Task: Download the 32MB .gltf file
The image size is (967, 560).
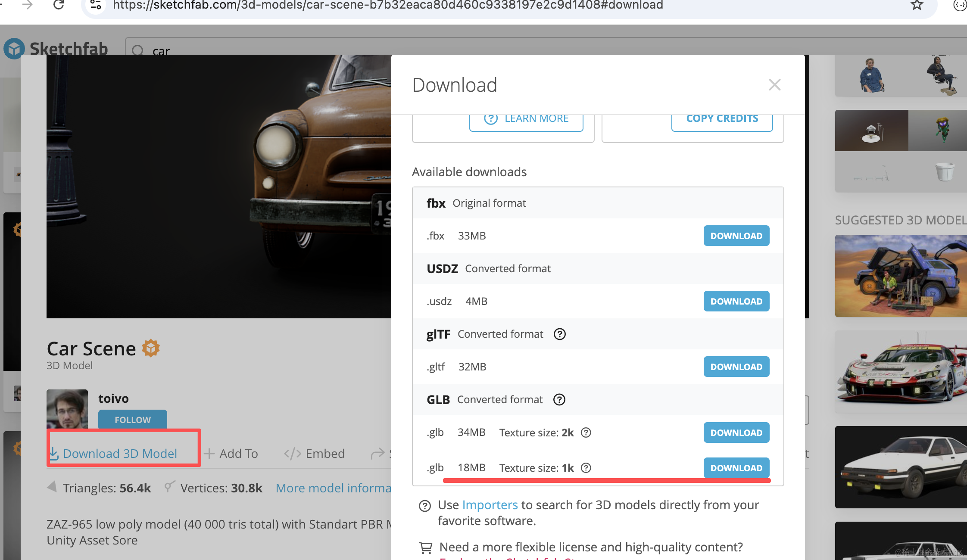Action: [x=736, y=367]
